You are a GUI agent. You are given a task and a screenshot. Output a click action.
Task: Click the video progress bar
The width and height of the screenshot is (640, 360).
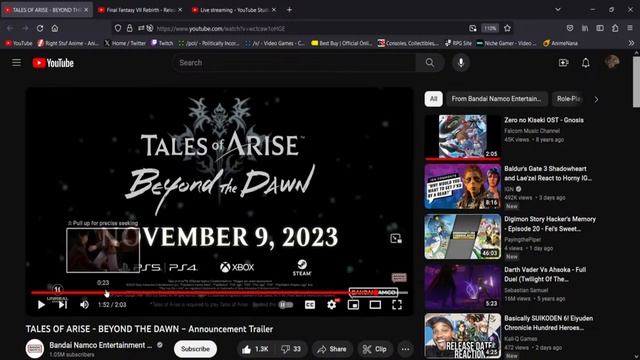coord(220,292)
